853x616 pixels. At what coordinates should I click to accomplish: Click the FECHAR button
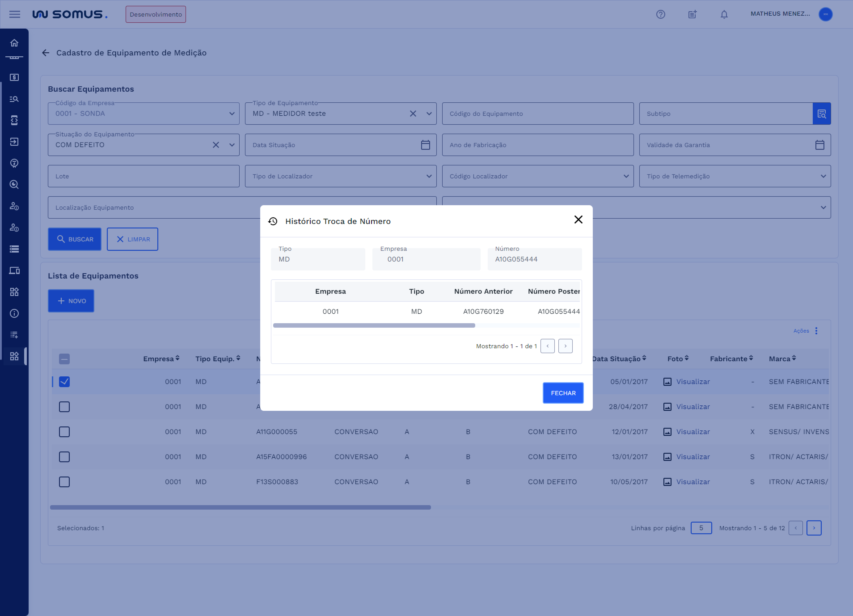point(563,393)
